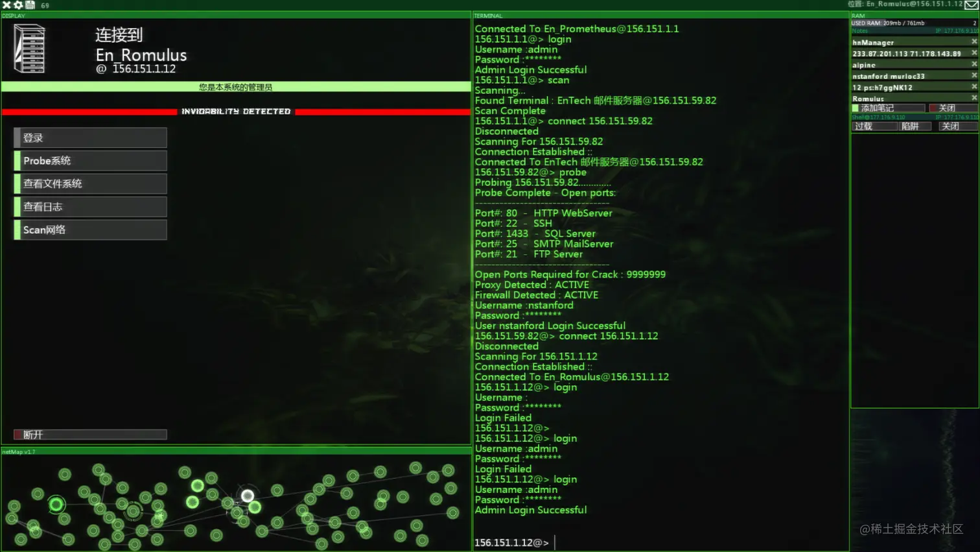This screenshot has width=980, height=552.
Task: Delete the hnManager note with its X
Action: click(x=974, y=42)
